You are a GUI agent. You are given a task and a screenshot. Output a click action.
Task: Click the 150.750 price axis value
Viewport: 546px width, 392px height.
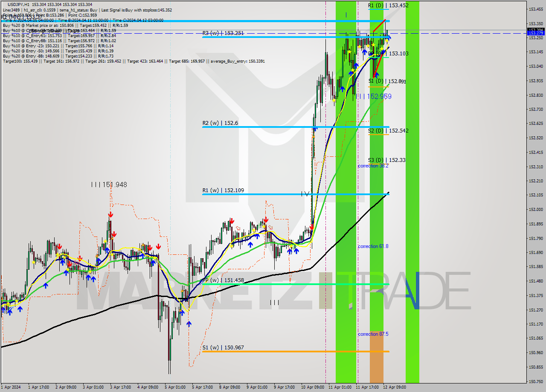(x=536, y=382)
